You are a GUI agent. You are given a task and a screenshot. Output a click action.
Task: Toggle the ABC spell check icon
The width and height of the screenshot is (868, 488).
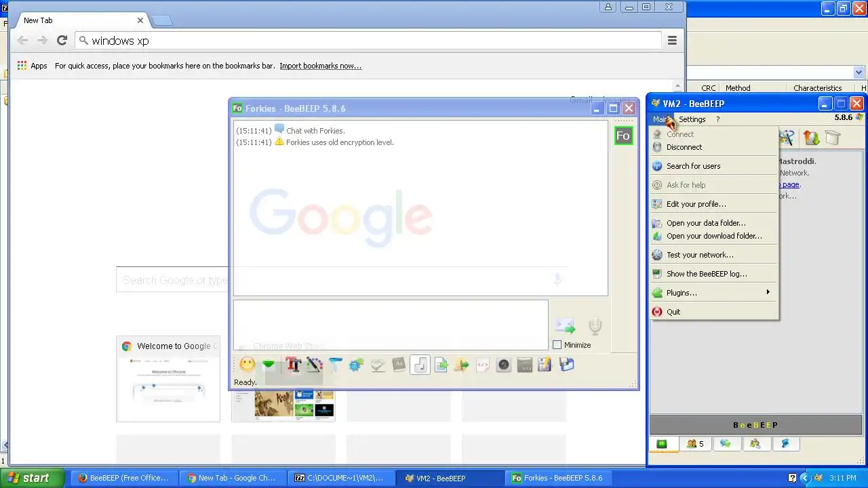(378, 365)
